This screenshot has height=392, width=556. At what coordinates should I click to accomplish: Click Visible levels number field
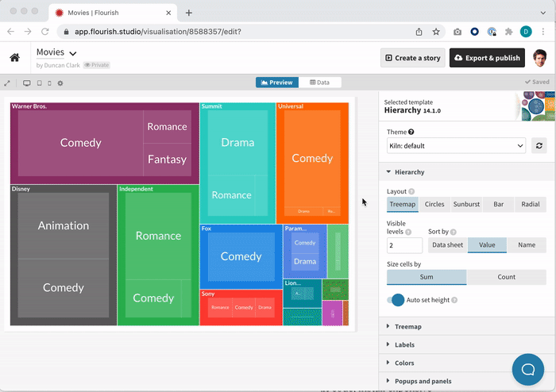point(404,245)
